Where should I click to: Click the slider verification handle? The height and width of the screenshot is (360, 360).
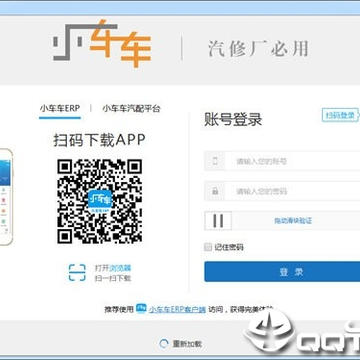[218, 221]
